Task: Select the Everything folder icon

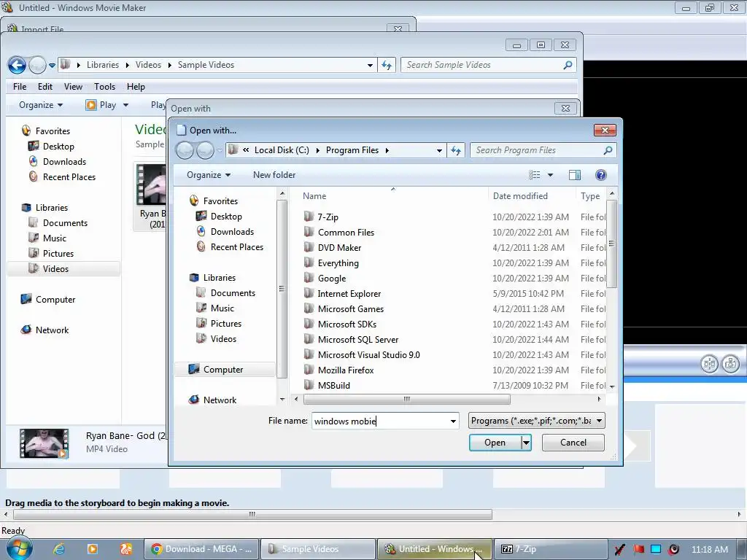Action: [x=309, y=262]
